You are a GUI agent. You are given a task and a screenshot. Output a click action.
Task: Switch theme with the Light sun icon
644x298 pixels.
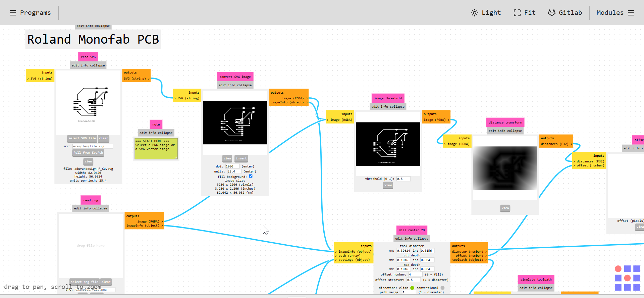[474, 13]
